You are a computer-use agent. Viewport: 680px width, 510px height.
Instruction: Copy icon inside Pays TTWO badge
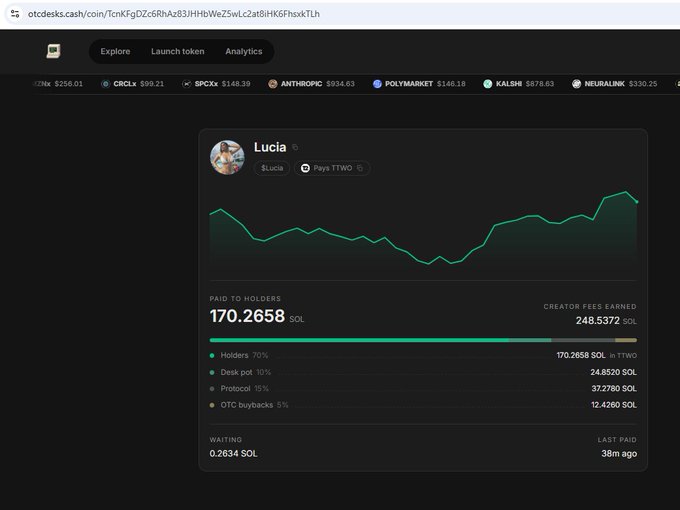360,168
